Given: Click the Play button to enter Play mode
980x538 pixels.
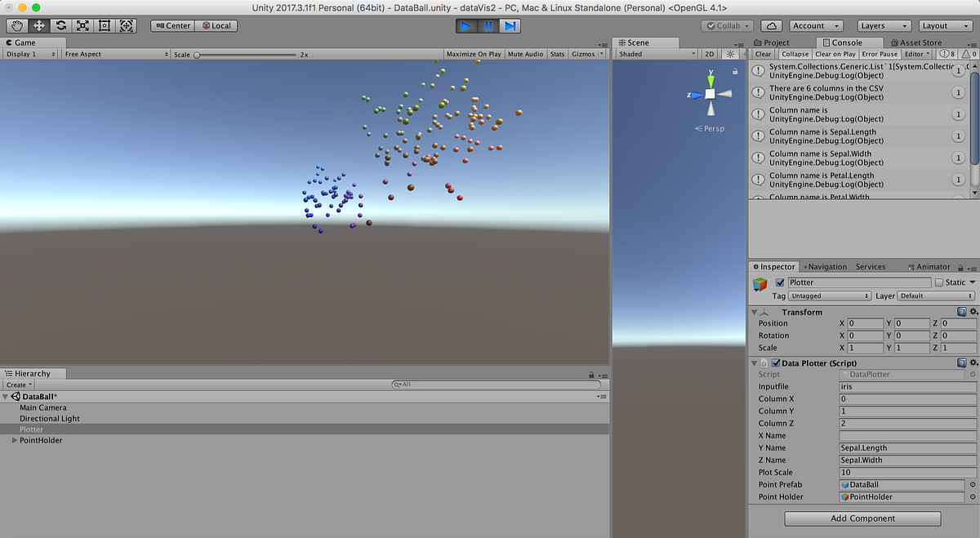Looking at the screenshot, I should [466, 26].
